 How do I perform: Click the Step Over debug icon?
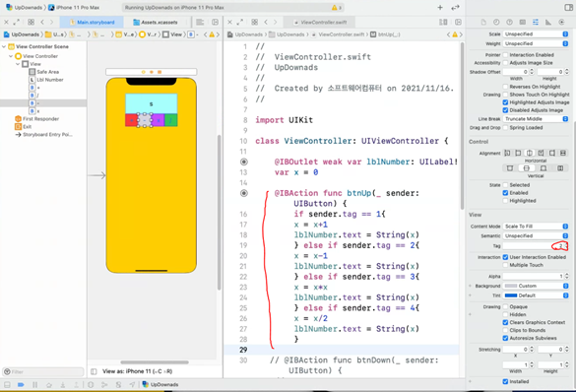(49, 385)
